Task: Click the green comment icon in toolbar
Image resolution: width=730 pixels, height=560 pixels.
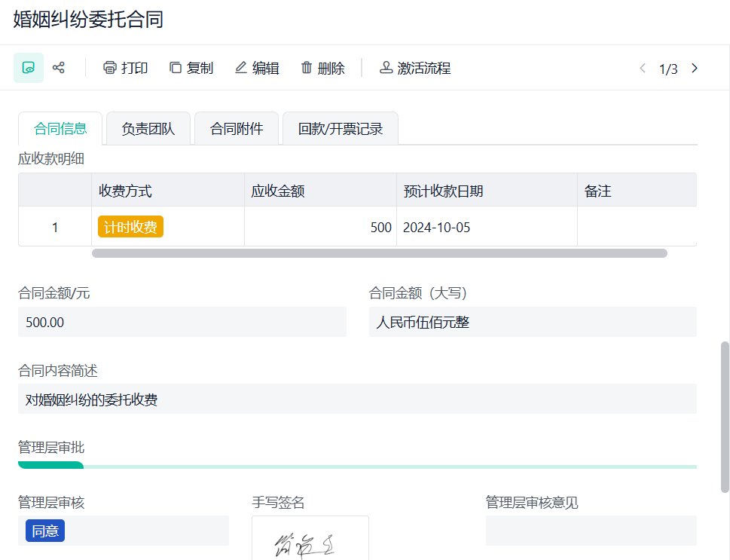Action: click(29, 68)
